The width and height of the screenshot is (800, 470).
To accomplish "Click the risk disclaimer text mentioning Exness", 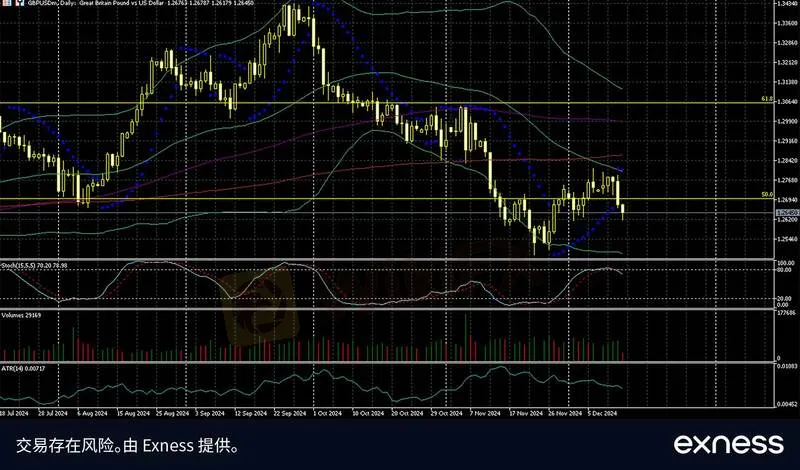I will [126, 443].
